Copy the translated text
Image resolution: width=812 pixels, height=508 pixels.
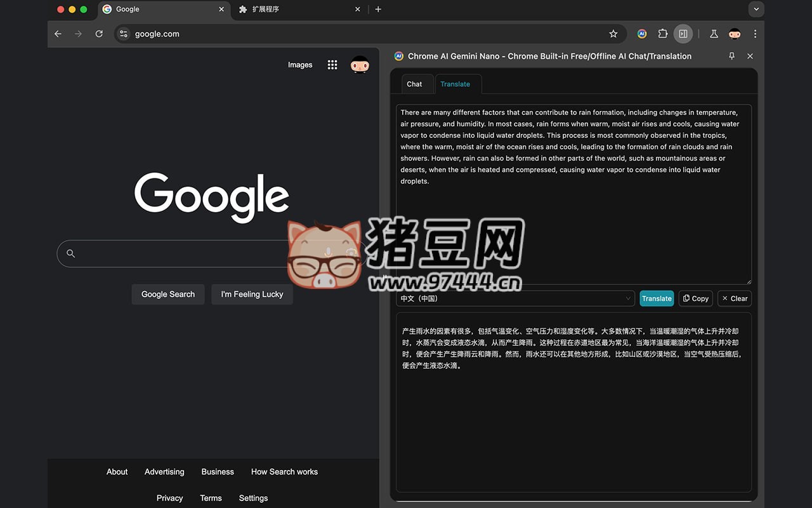click(696, 298)
